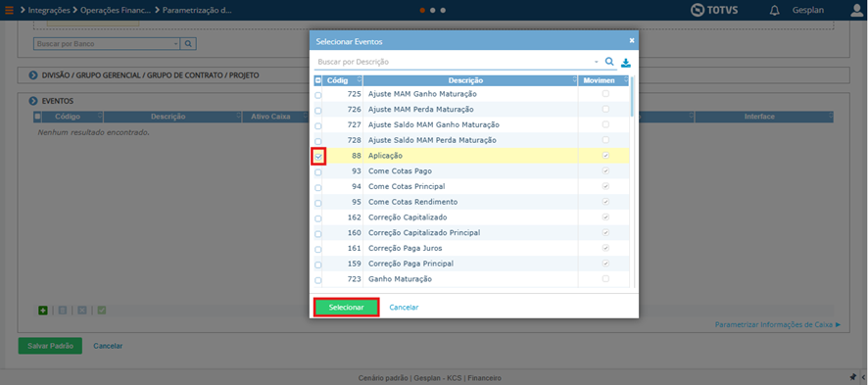The image size is (868, 385).
Task: Go to Parametrização d... breadcrumb
Action: (197, 10)
